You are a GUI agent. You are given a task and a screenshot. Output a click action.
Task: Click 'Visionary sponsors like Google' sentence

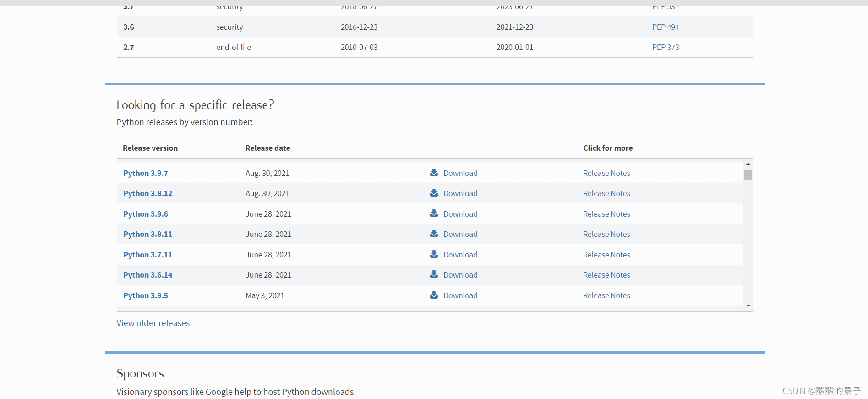click(236, 392)
